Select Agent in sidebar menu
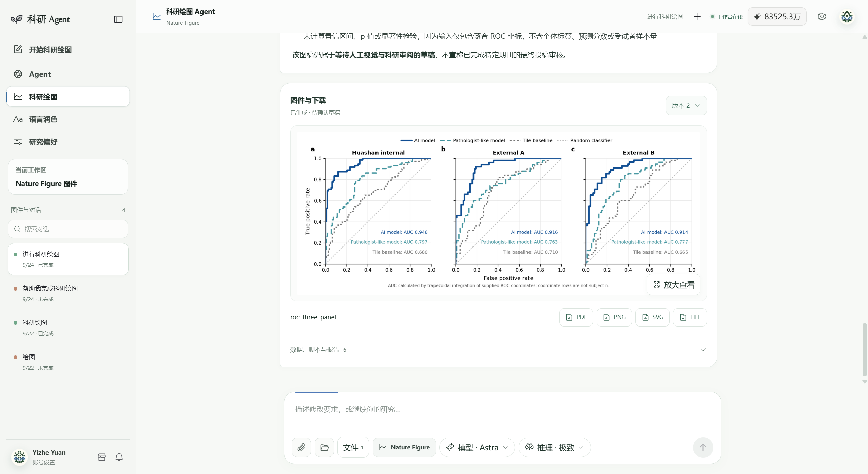868x474 pixels. (x=68, y=74)
